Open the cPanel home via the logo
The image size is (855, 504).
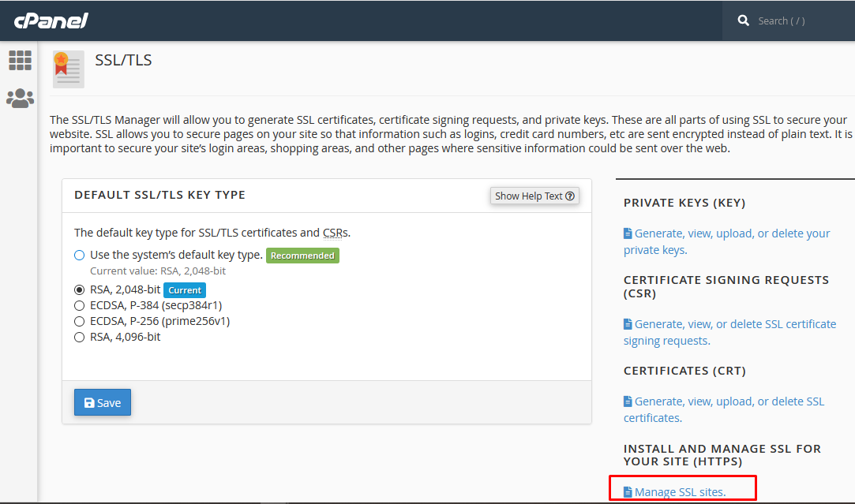pyautogui.click(x=51, y=21)
